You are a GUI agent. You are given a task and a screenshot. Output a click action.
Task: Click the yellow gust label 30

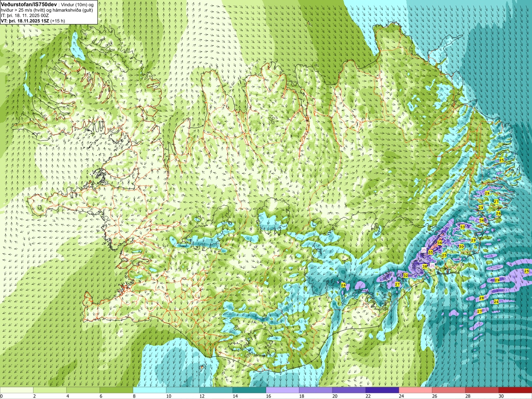461,246
